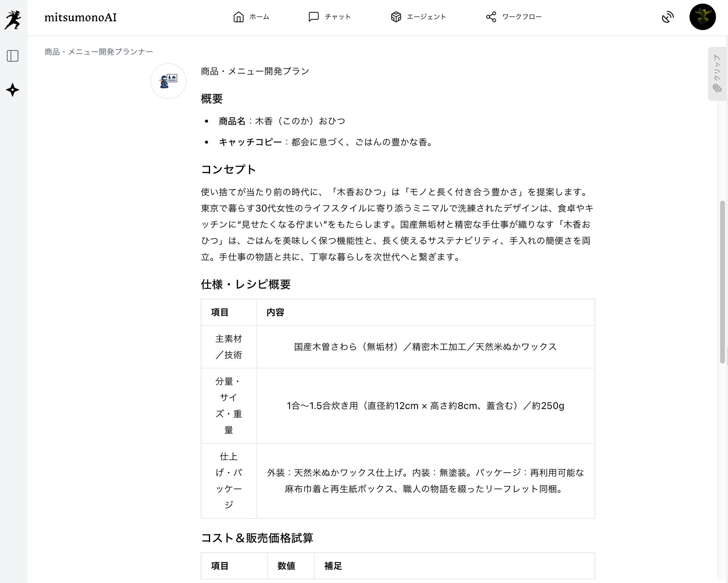Click the chat bubble icon
The height and width of the screenshot is (583, 728).
coord(313,17)
